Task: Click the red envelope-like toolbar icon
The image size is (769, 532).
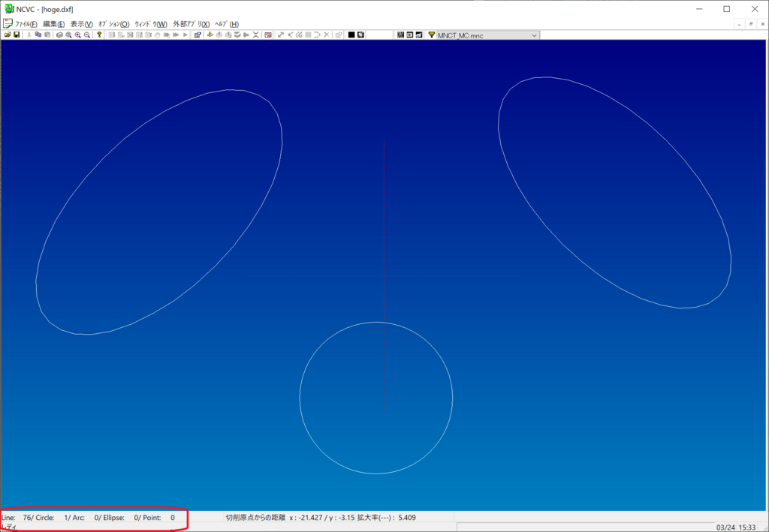Action: pos(267,35)
